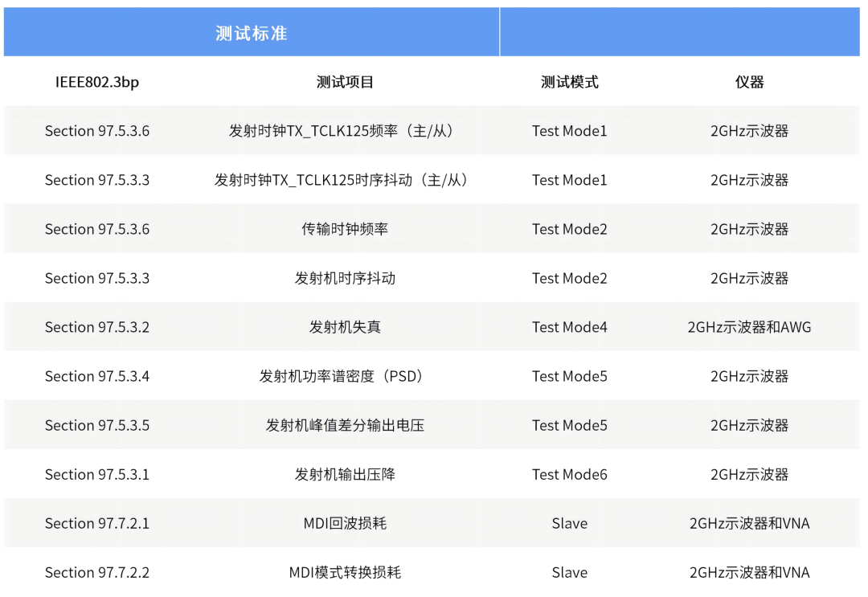Click 2GHz示波器 in the 传输时钟频率 row
The width and height of the screenshot is (868, 597).
tap(750, 228)
